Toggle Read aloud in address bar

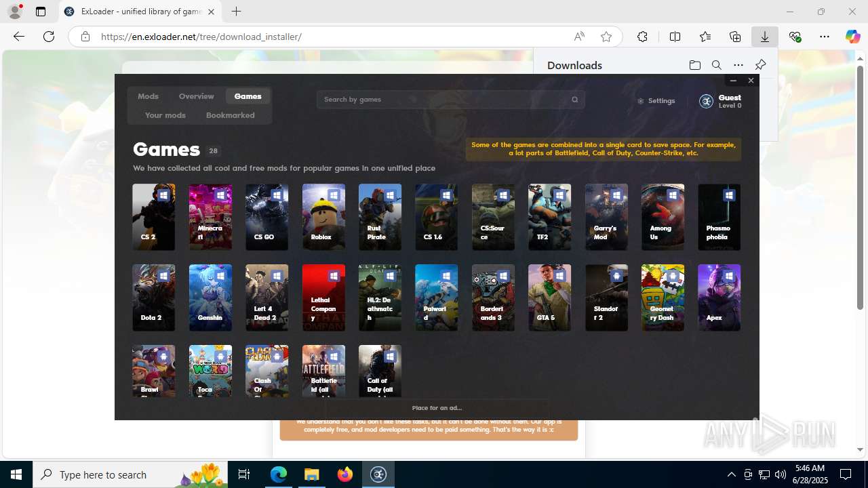579,37
